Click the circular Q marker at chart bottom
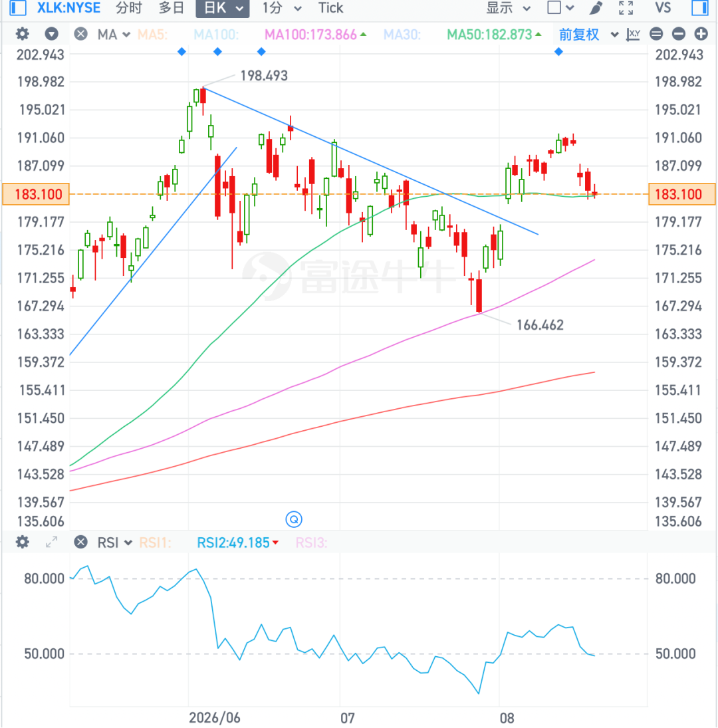Viewport: 718px width, 728px height. (x=294, y=519)
